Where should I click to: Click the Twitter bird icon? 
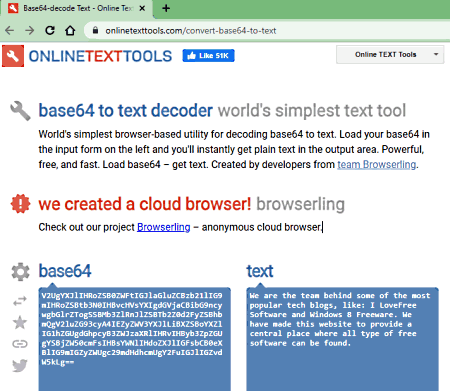coord(20,366)
